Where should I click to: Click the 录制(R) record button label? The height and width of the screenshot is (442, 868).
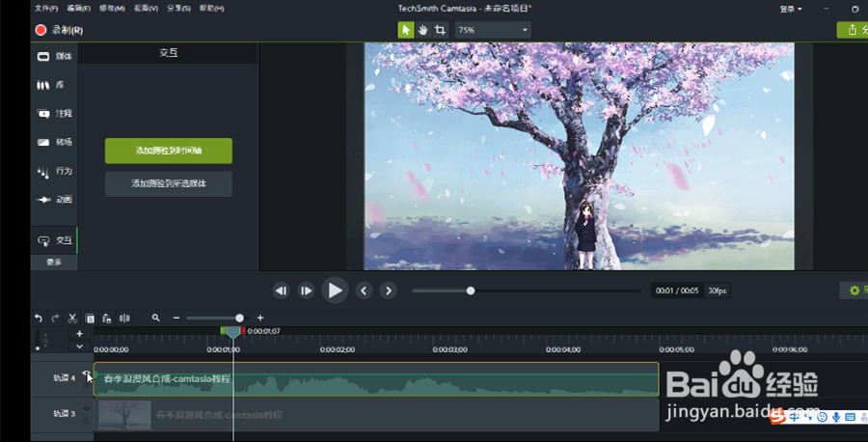[68, 30]
